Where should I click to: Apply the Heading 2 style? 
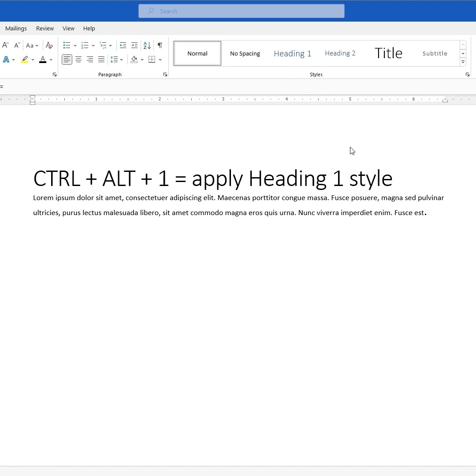click(x=340, y=53)
